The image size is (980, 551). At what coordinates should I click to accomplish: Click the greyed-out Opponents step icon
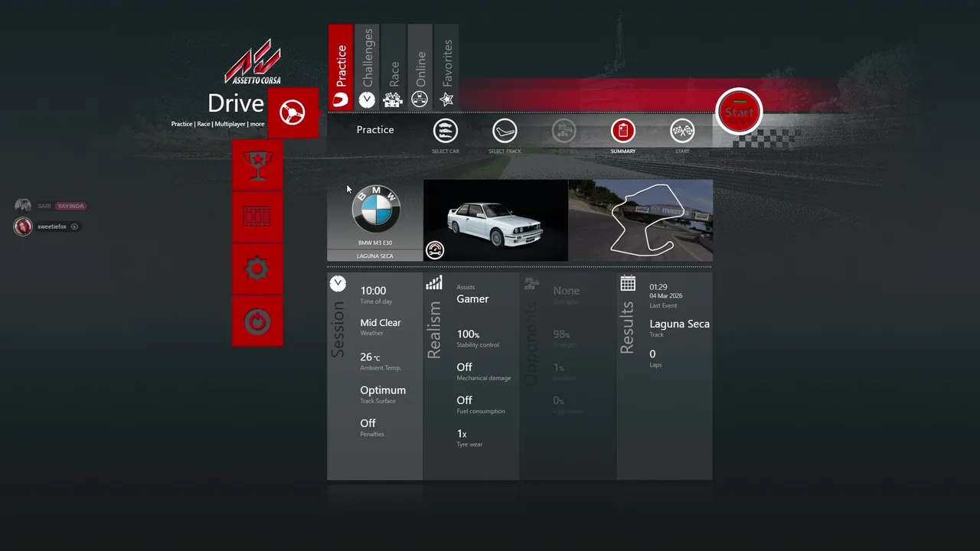click(x=564, y=131)
